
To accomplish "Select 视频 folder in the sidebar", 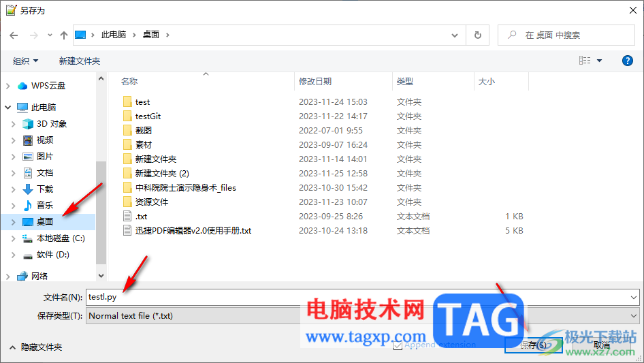I will tap(45, 140).
